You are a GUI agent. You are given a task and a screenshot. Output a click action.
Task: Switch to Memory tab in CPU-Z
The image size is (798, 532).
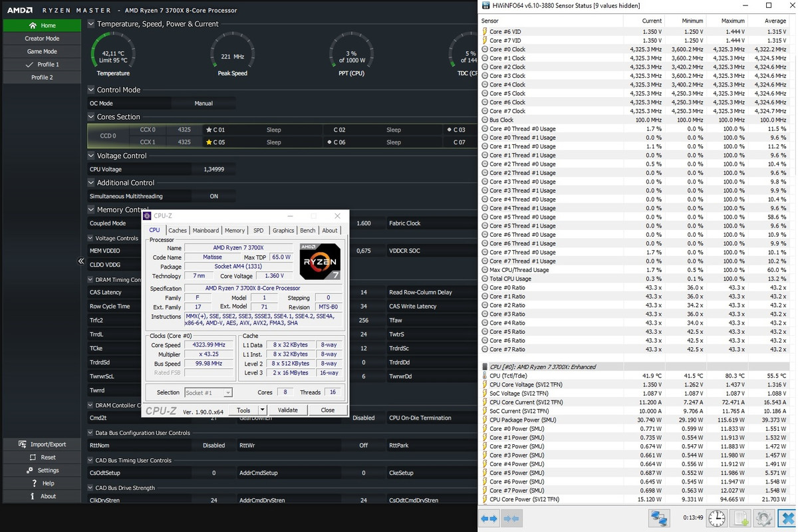[235, 230]
